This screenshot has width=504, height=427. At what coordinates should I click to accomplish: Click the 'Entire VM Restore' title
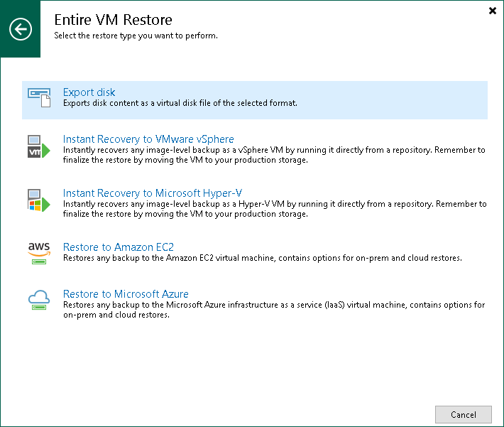click(113, 20)
